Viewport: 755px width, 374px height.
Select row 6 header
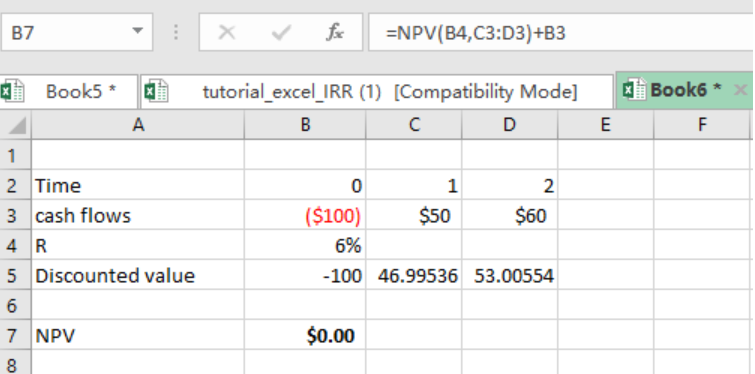pos(15,305)
